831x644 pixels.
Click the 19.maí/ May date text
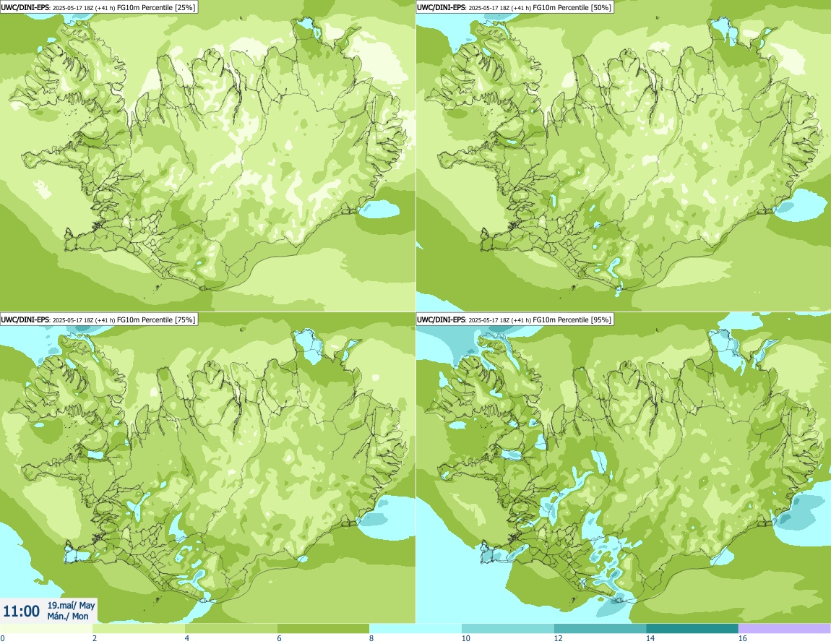coord(71,605)
